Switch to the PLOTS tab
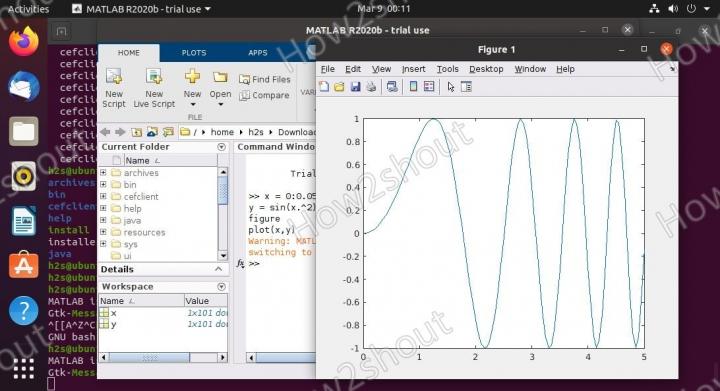Image resolution: width=720 pixels, height=391 pixels. [194, 53]
